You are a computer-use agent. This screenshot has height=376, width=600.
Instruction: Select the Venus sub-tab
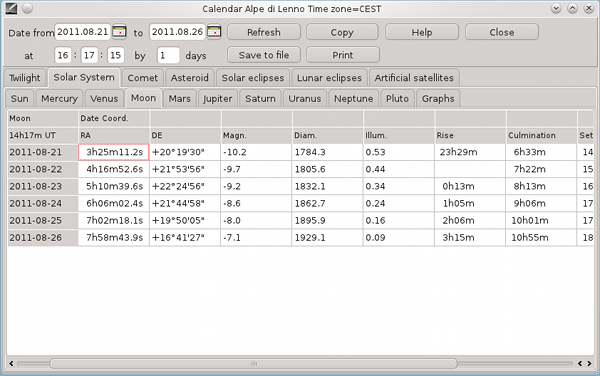pyautogui.click(x=104, y=99)
